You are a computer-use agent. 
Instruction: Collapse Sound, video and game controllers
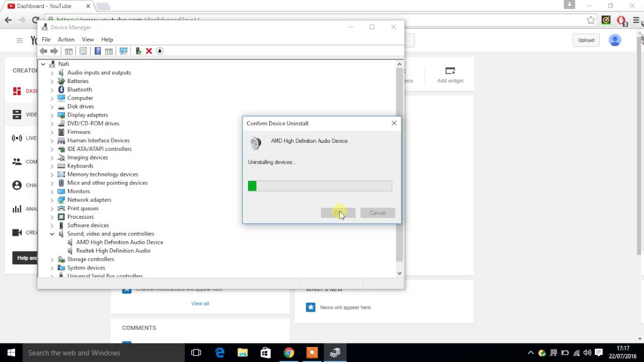[52, 234]
